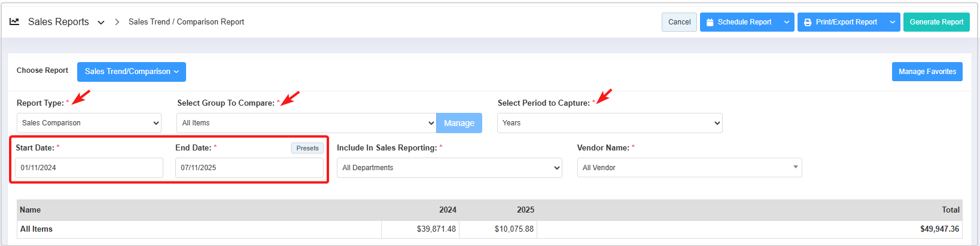The height and width of the screenshot is (246, 980).
Task: Click the Manage button beside All Items
Action: point(459,123)
